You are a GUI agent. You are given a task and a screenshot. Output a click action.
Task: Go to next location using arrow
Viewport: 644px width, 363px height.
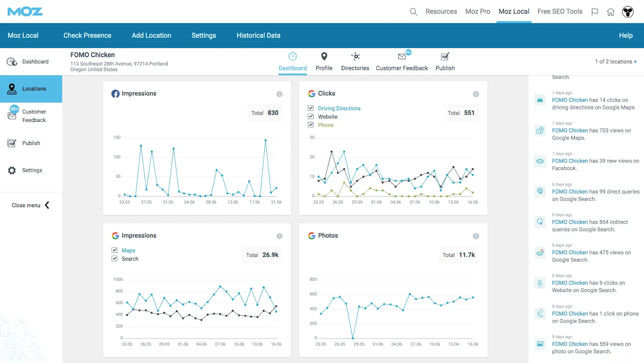(636, 62)
